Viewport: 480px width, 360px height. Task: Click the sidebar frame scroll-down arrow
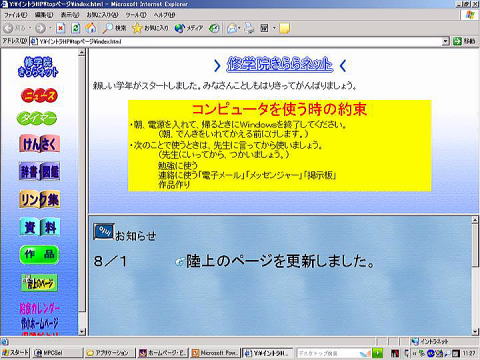point(82,332)
